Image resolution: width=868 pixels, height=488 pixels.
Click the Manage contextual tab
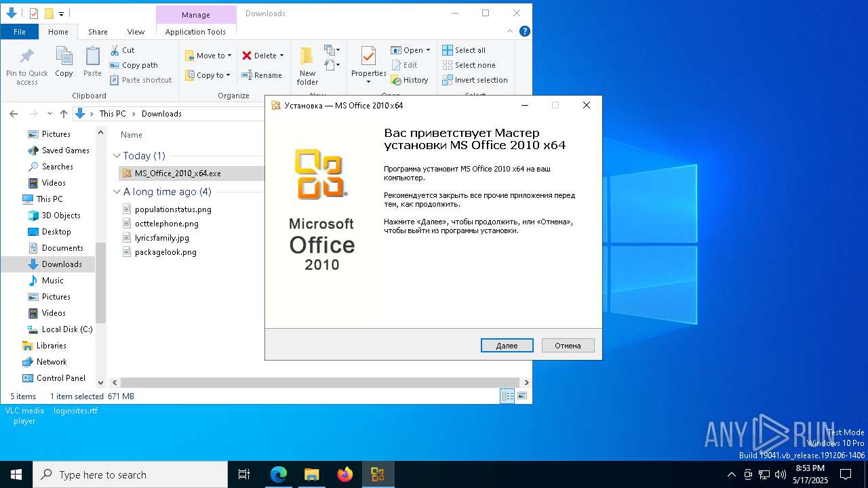[196, 14]
